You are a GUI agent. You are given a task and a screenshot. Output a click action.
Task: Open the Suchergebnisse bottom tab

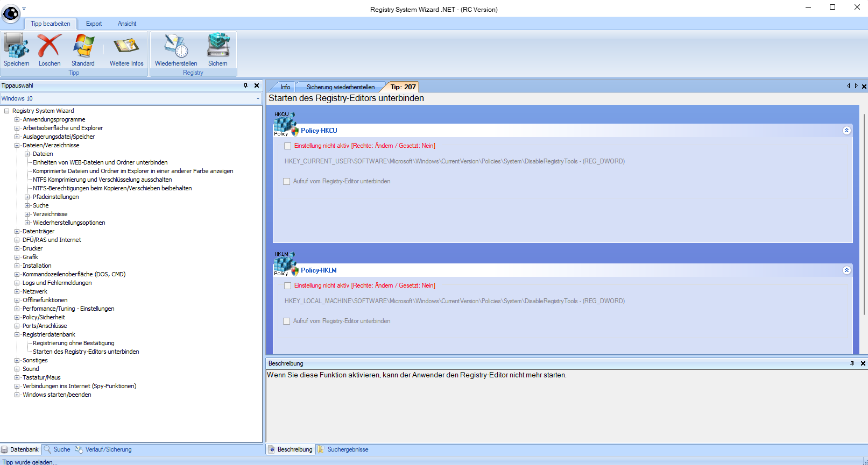point(343,449)
